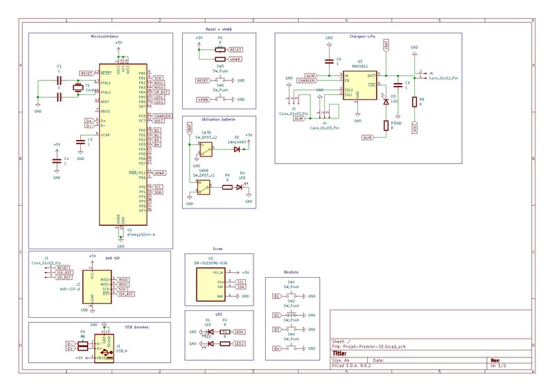Click the CHARGEN label at the MAX1811 EN pin
This screenshot has height=392, width=554.
point(306,80)
